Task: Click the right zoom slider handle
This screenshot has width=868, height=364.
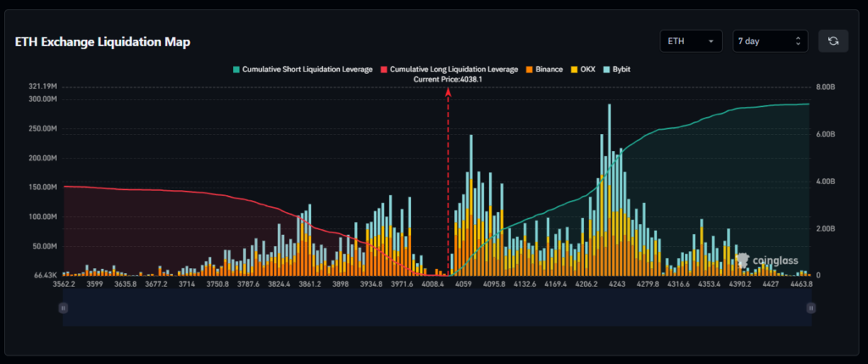Action: click(811, 307)
